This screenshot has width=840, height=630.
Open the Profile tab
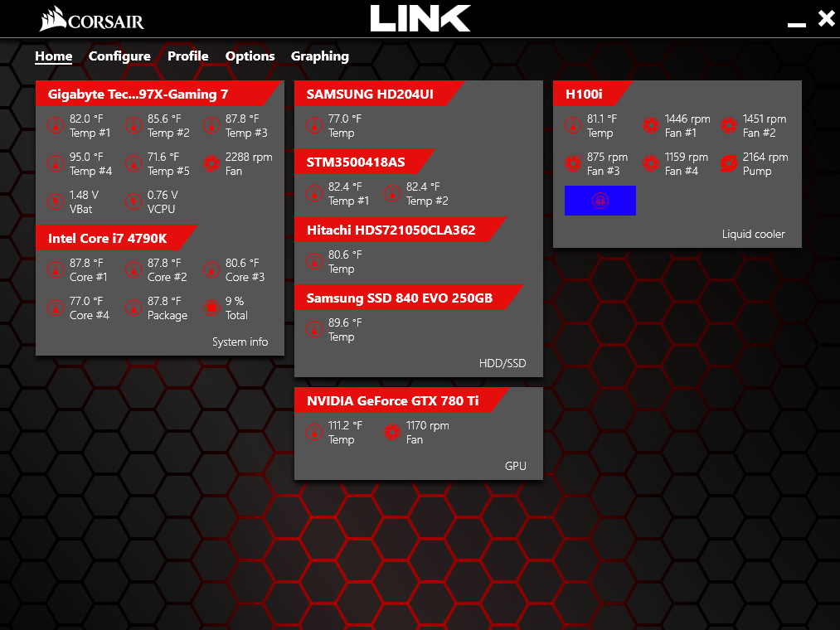188,56
